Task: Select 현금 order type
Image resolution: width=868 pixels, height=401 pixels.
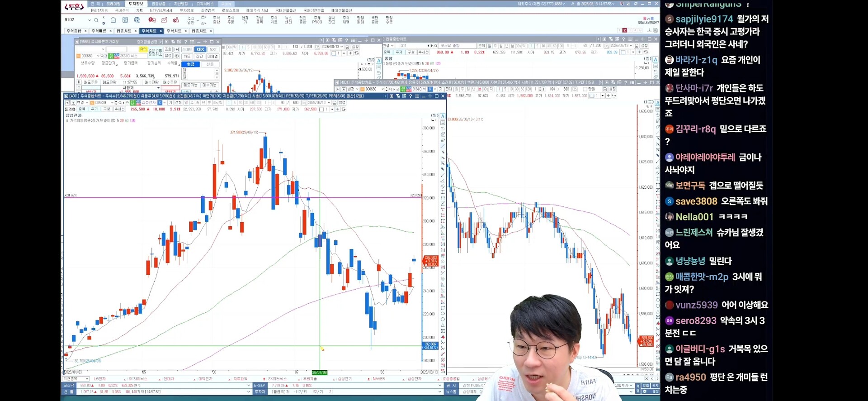Action: tap(191, 64)
